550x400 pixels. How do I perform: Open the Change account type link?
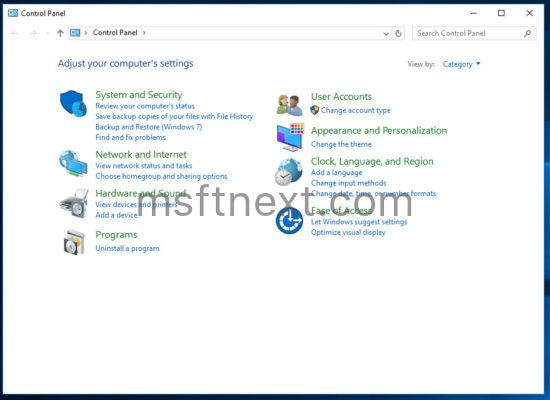pyautogui.click(x=356, y=111)
